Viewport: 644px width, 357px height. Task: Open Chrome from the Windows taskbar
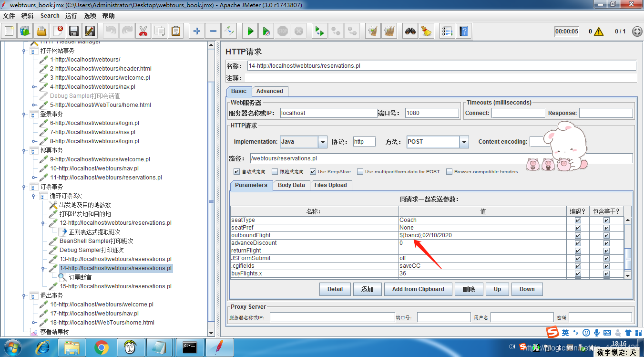pos(101,347)
